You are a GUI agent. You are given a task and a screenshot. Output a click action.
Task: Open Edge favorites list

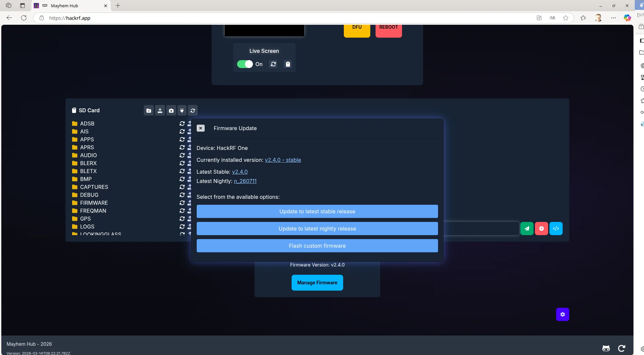point(583,18)
